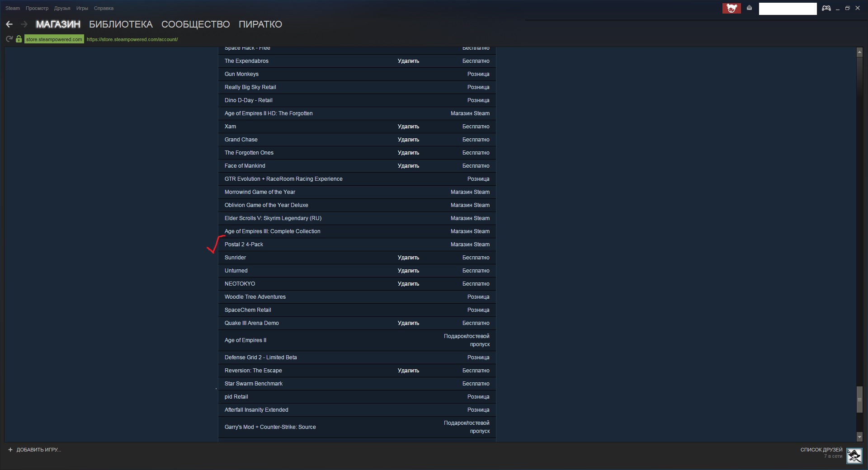The width and height of the screenshot is (868, 470).
Task: Remove Sunrider via Удалить
Action: click(408, 258)
